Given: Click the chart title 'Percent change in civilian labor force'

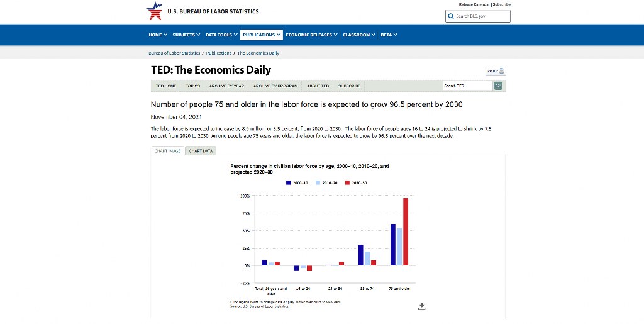Looking at the screenshot, I should pos(309,169).
